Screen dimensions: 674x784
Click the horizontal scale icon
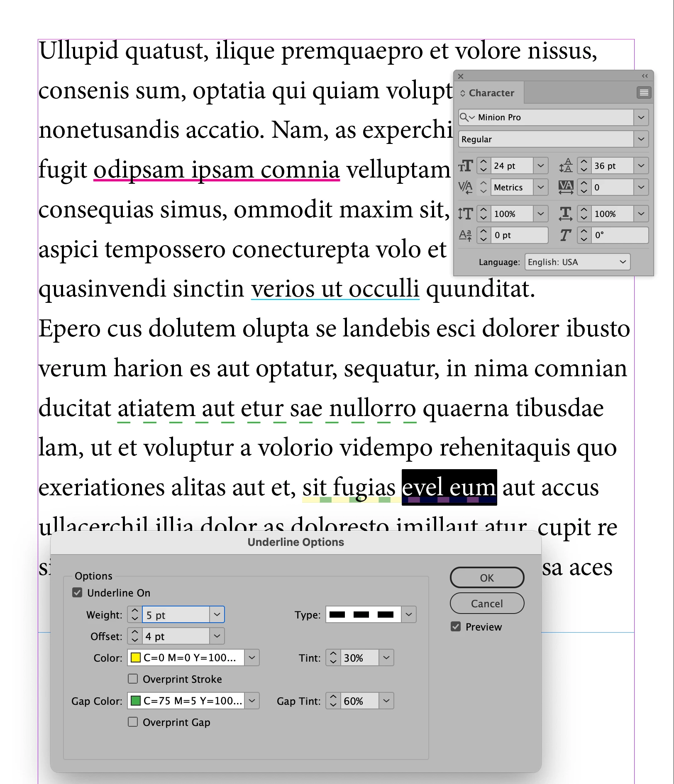566,214
